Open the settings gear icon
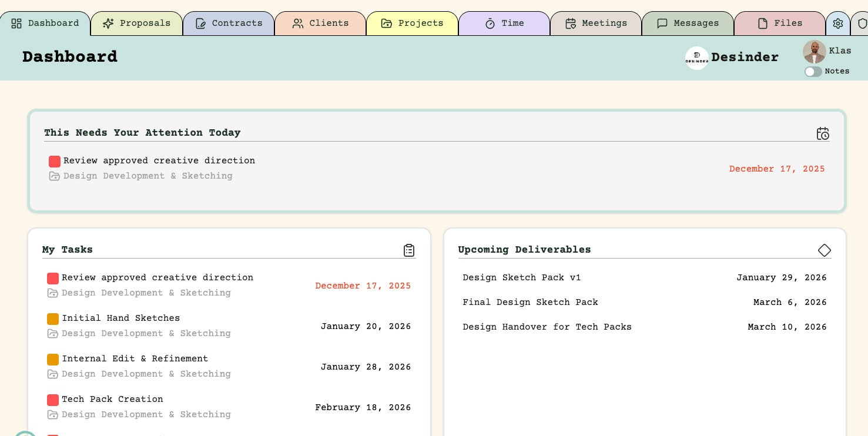Screen dimensions: 868x436 tap(838, 24)
